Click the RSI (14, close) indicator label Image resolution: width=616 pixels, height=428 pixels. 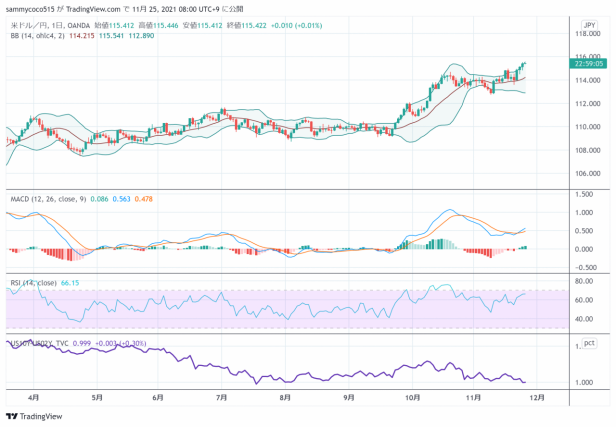pos(31,283)
